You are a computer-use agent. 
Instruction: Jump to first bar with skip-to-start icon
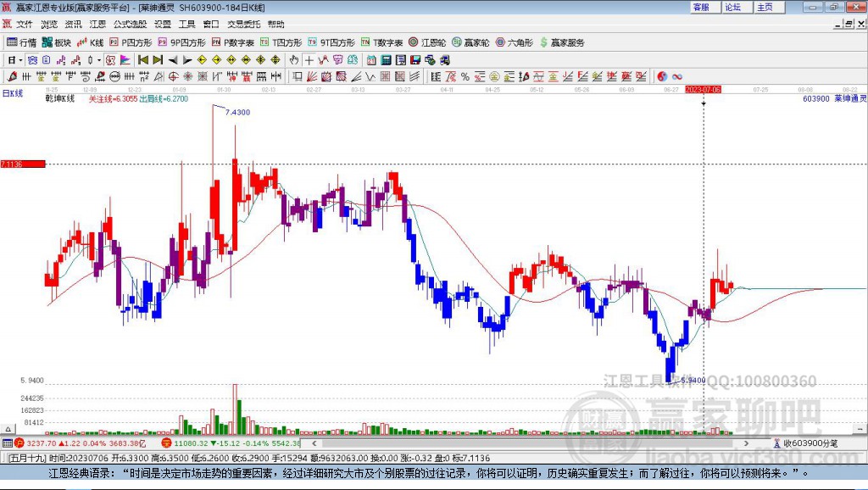[x=142, y=60]
